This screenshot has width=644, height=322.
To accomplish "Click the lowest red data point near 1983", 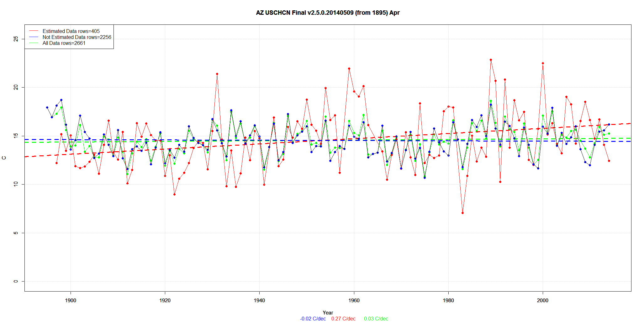I will (x=462, y=213).
